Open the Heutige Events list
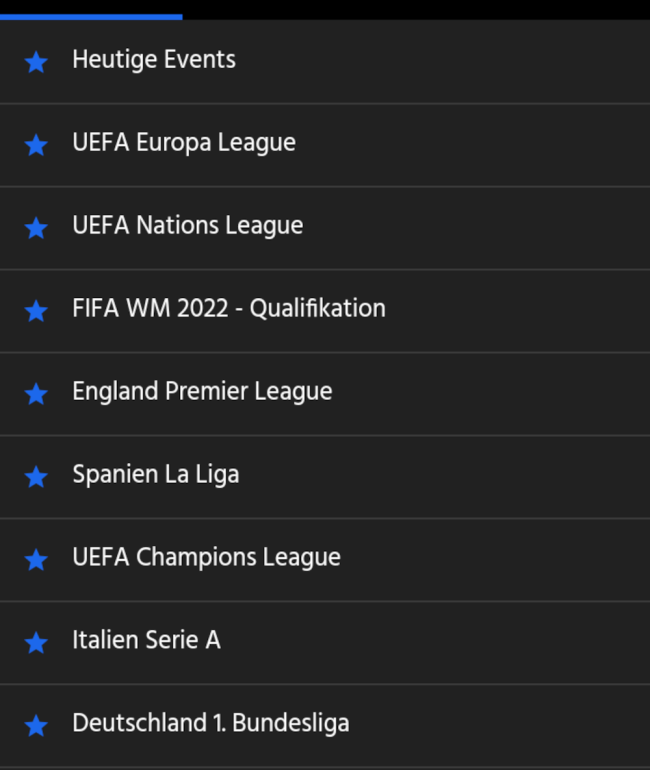Screen dimensions: 650x770 (154, 60)
